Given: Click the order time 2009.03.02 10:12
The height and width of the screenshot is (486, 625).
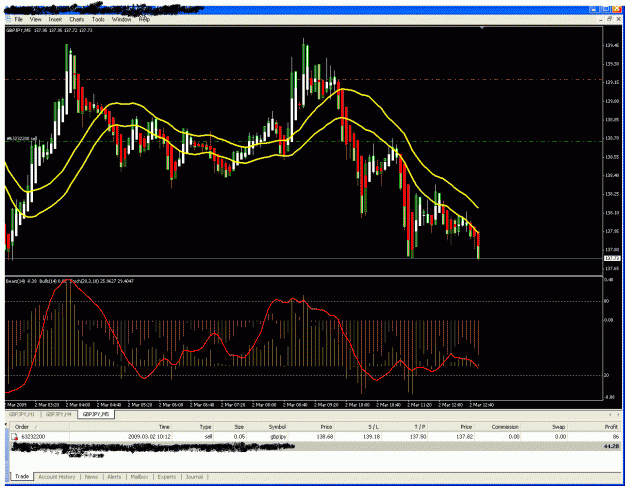Looking at the screenshot, I should 149,437.
